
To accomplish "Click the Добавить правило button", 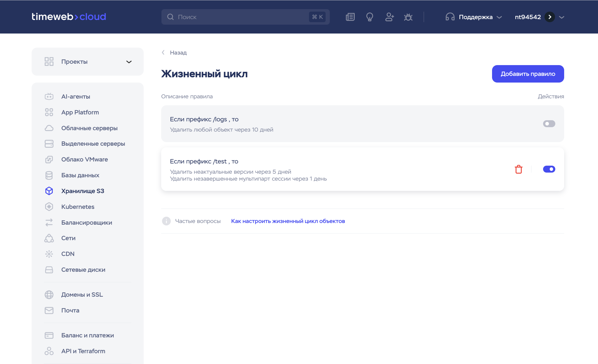I will click(528, 74).
